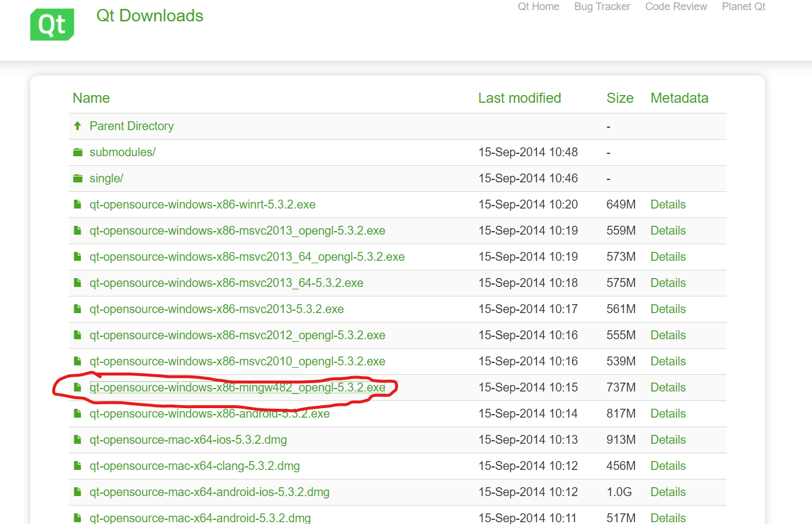Click the file icon beside qt-opensource-mac-x64-ios-5.3.2.dmg
Viewport: 812px width, 524px height.
pyautogui.click(x=78, y=440)
